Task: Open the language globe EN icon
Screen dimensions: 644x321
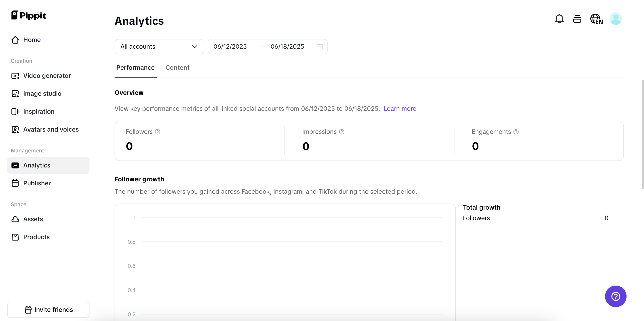Action: (596, 19)
